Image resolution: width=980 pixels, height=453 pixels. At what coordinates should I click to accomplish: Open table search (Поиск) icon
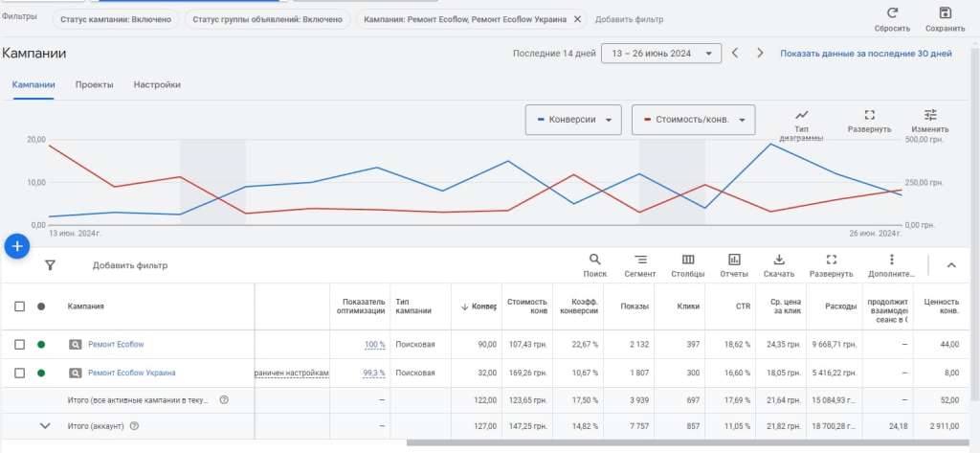coord(595,260)
